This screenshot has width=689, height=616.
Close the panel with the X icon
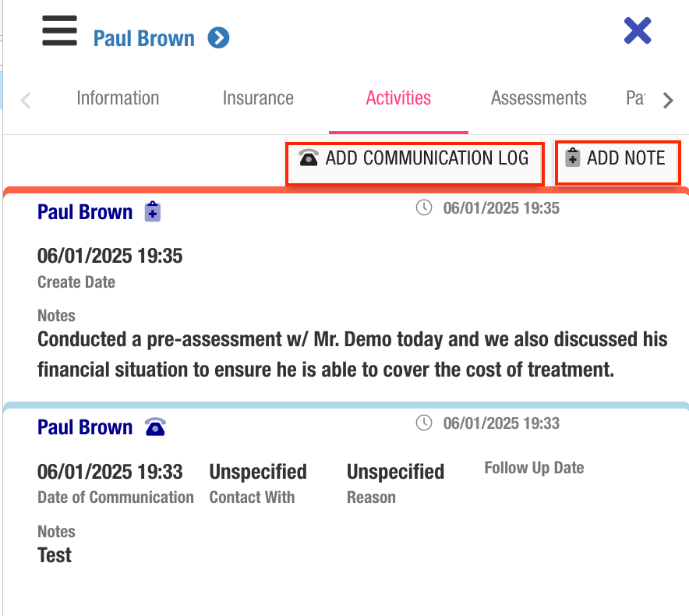[x=638, y=31]
